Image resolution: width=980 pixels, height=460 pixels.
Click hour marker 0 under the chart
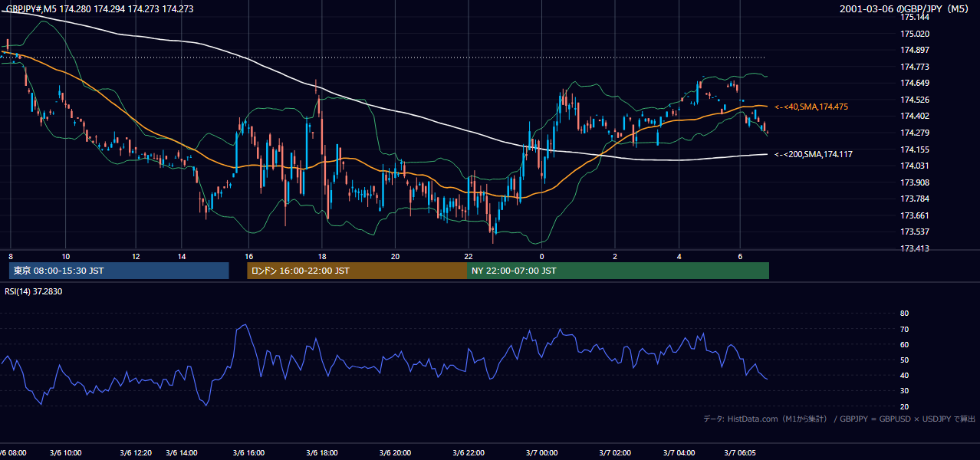541,255
